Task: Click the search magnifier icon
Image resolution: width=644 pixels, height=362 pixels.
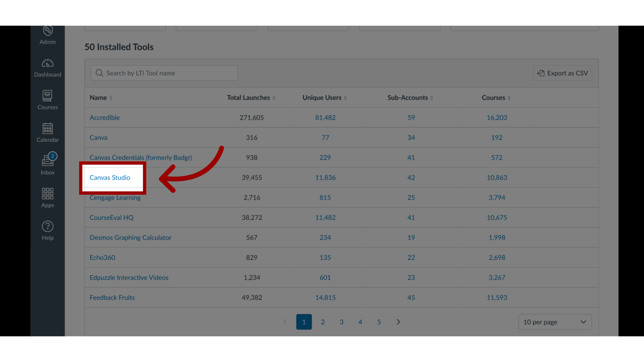Action: tap(99, 73)
